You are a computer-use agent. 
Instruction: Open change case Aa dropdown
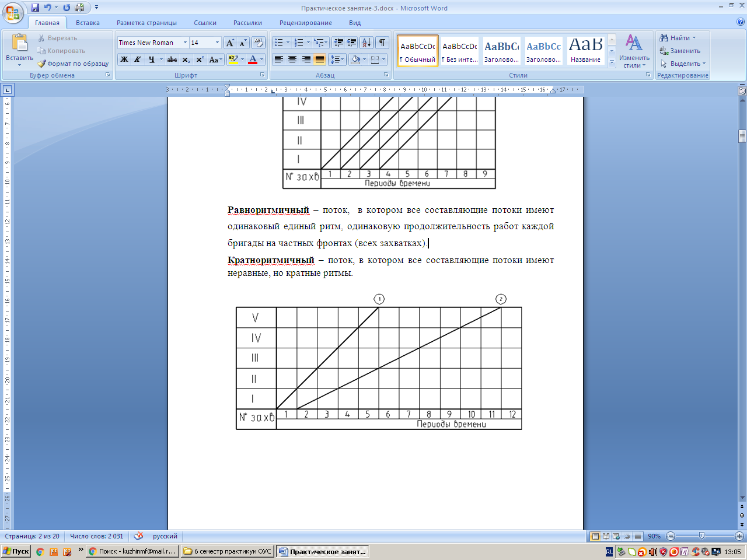click(x=215, y=60)
